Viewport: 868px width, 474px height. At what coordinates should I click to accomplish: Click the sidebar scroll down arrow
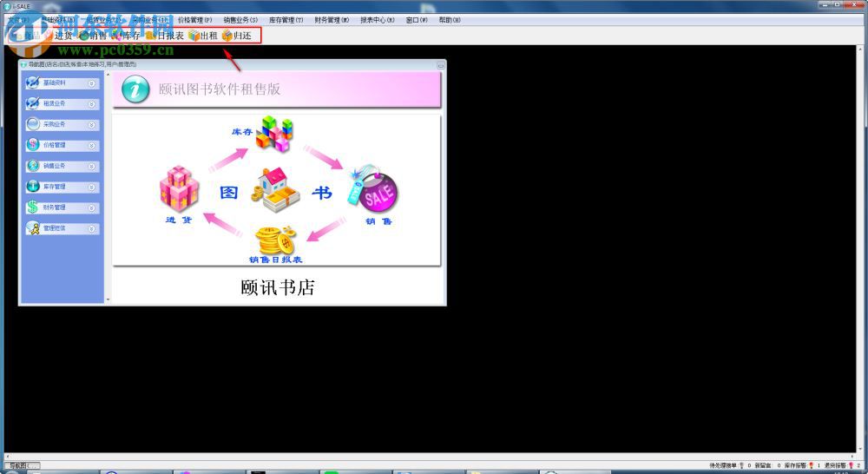coord(108,300)
